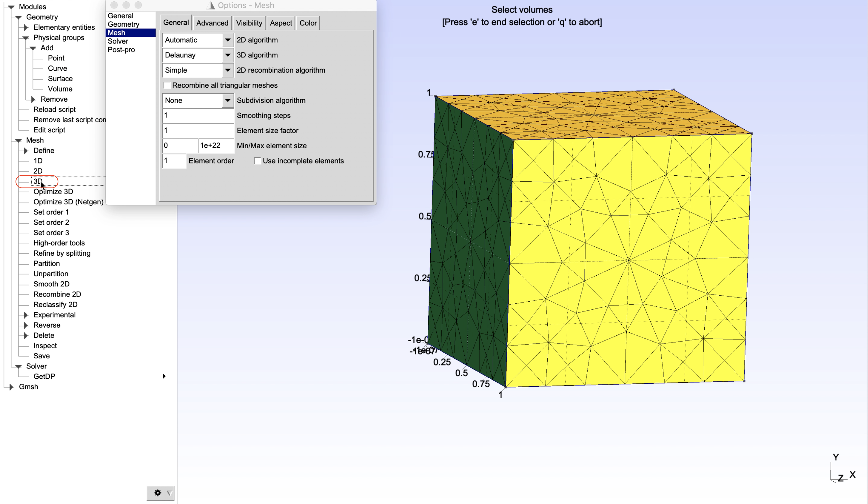This screenshot has height=504, width=868.
Task: Switch to the Advanced tab
Action: pyautogui.click(x=212, y=23)
